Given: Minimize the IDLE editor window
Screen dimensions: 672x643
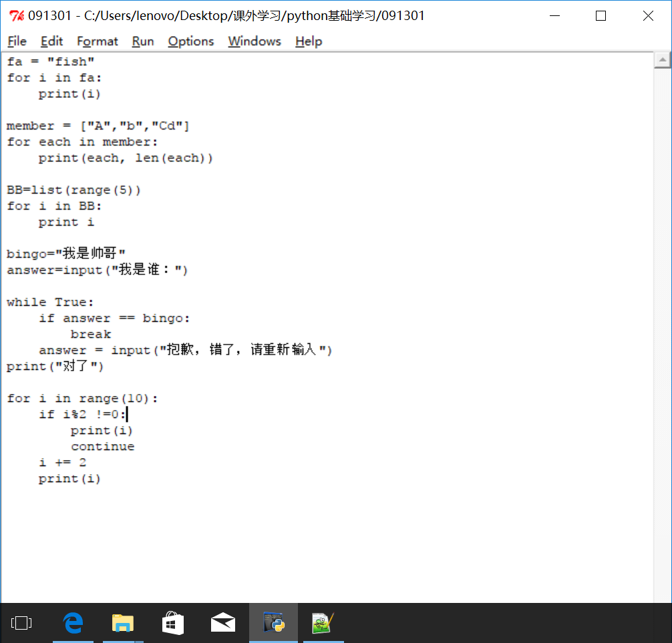Looking at the screenshot, I should pos(553,16).
